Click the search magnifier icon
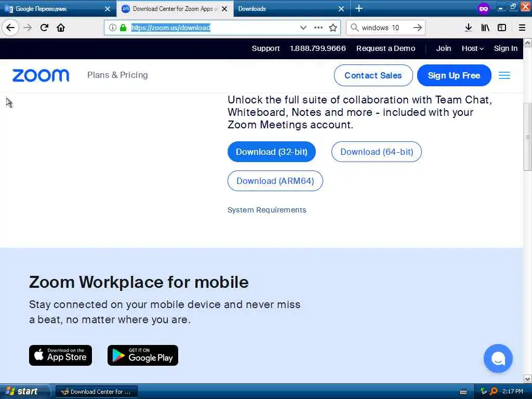This screenshot has width=532, height=399. click(354, 28)
